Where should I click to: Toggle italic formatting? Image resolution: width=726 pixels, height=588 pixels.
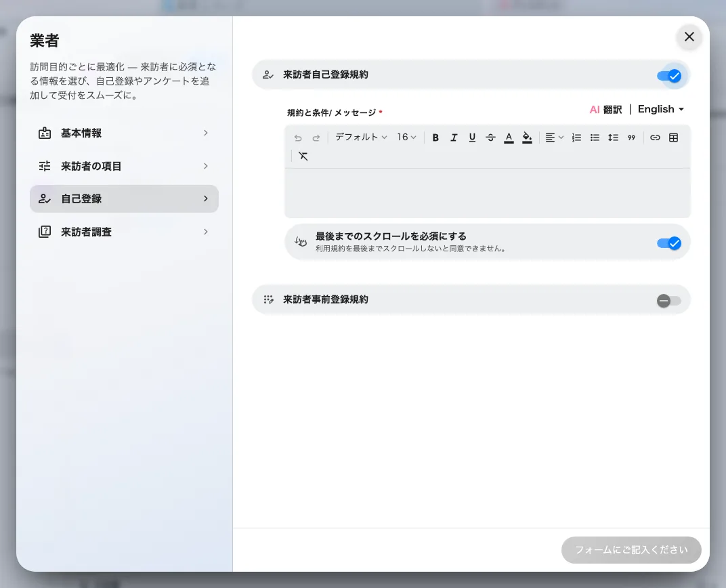(454, 138)
